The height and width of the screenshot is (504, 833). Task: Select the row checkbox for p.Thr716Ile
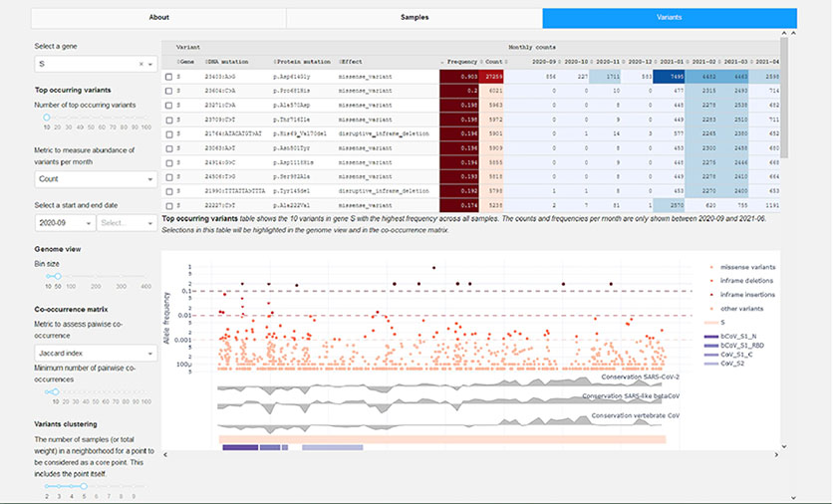(x=169, y=121)
